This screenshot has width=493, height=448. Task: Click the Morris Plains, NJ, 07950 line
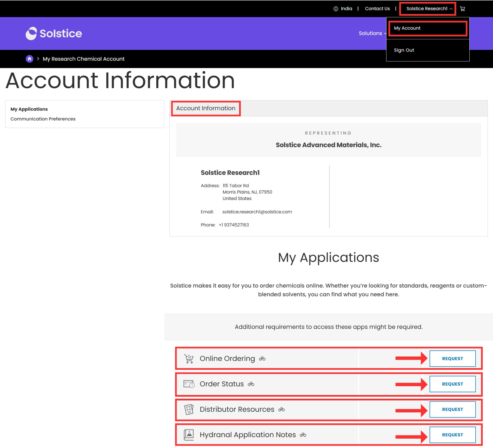(247, 192)
